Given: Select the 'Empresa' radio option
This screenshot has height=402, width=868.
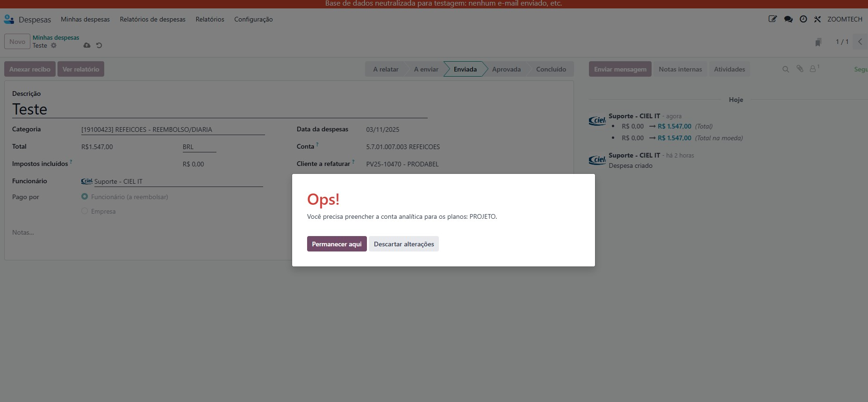Looking at the screenshot, I should pyautogui.click(x=85, y=211).
